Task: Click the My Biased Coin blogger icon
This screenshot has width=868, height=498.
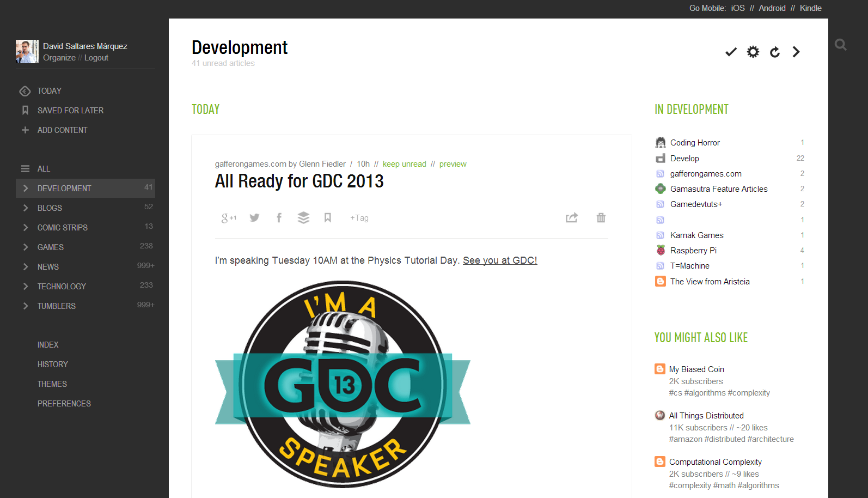Action: click(660, 369)
